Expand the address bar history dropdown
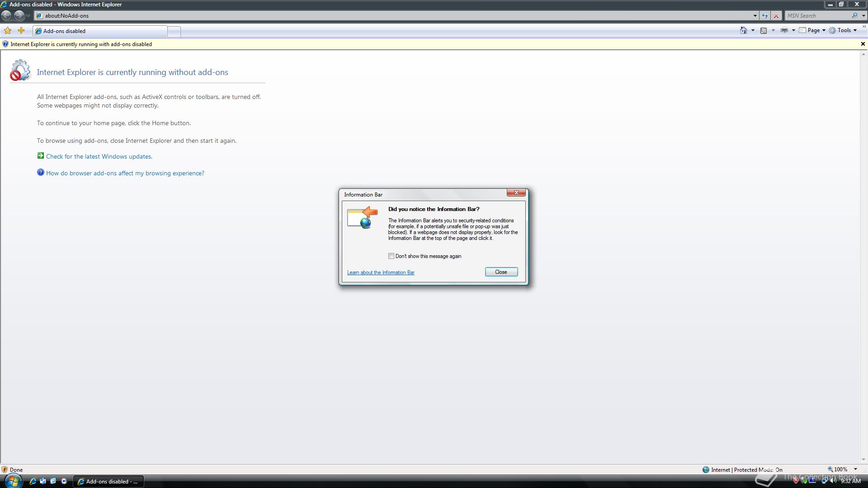This screenshot has height=488, width=868. pos(755,16)
